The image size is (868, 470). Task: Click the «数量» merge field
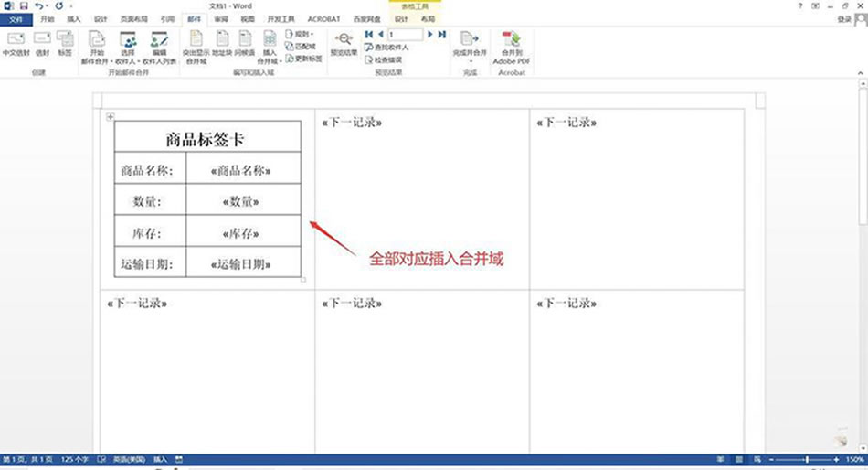[241, 202]
